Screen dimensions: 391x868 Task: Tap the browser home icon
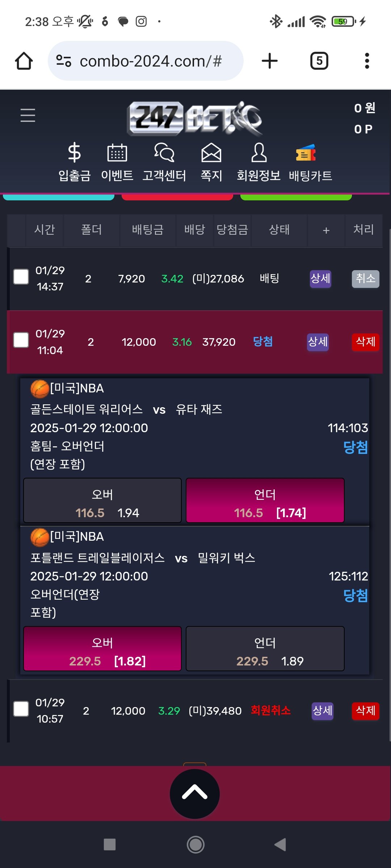click(24, 61)
